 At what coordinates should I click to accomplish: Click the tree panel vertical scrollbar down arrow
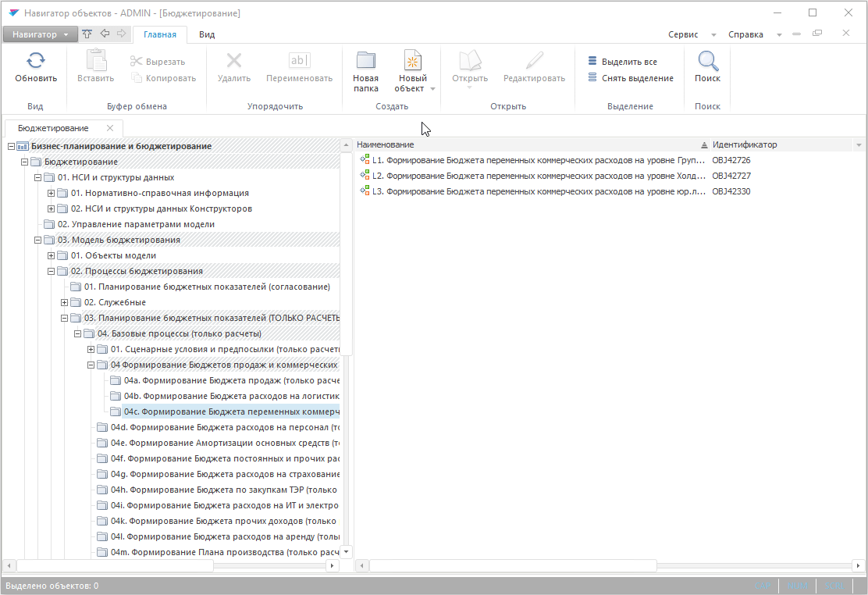coord(347,551)
